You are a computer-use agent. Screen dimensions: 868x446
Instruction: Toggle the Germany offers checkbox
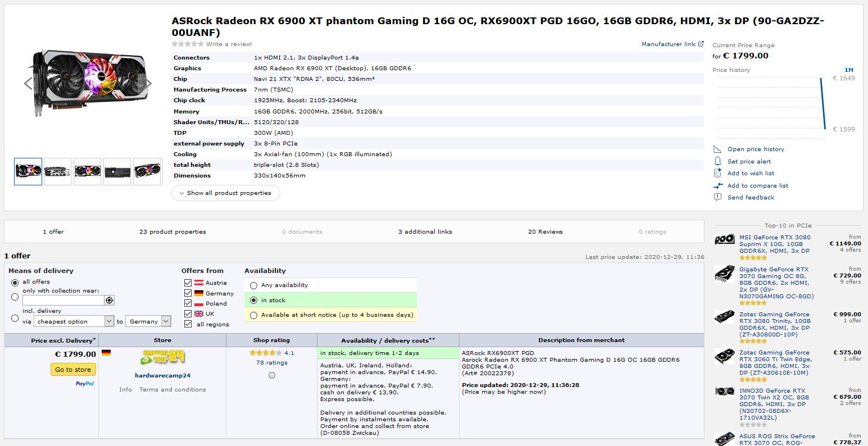[x=188, y=293]
